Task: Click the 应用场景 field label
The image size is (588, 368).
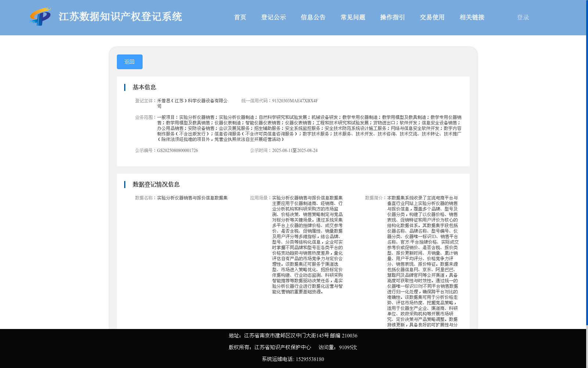Action: (261, 198)
